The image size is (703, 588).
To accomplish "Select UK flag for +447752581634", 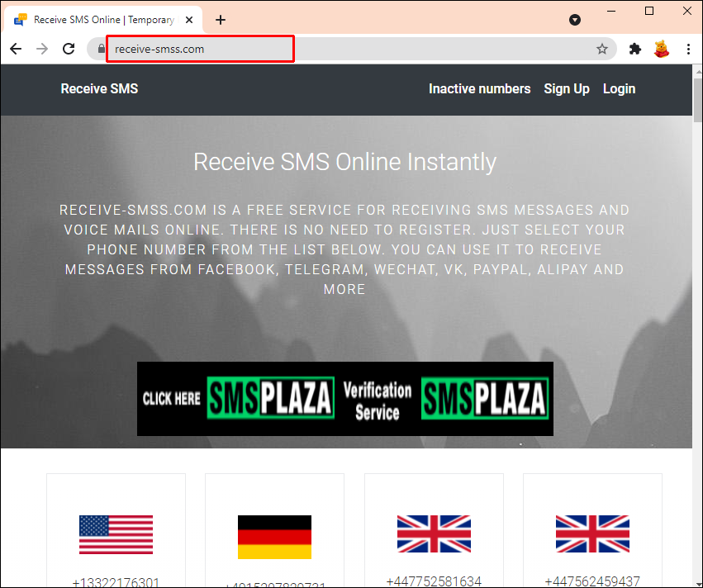I will [434, 533].
